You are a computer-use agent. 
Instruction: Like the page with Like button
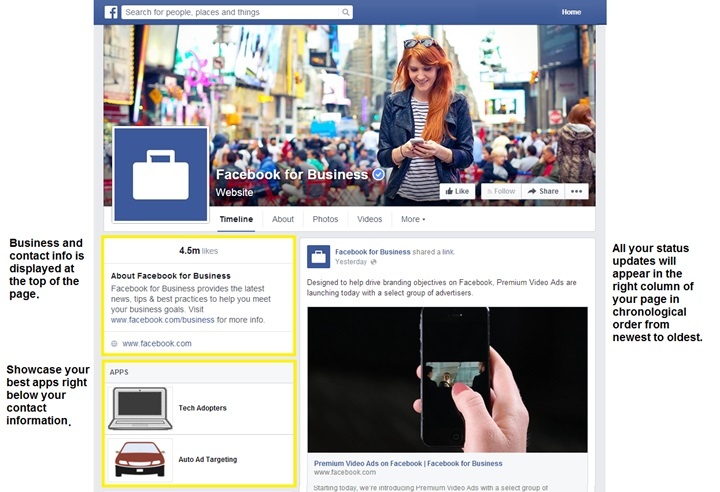(x=457, y=191)
